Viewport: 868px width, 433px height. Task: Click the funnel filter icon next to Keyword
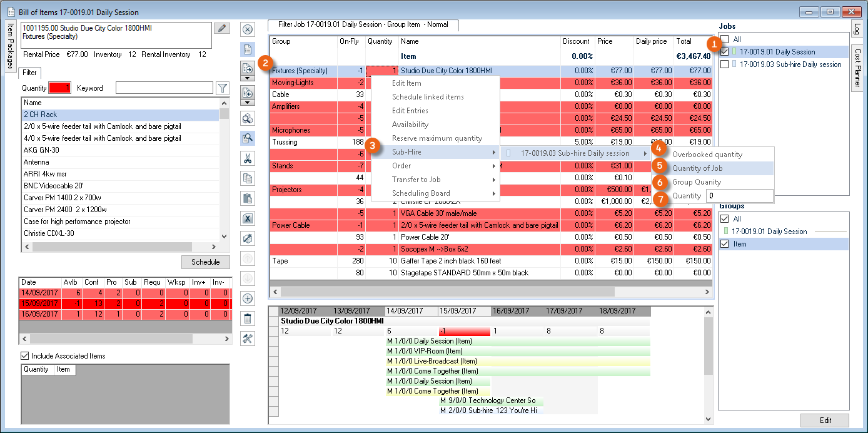click(222, 88)
